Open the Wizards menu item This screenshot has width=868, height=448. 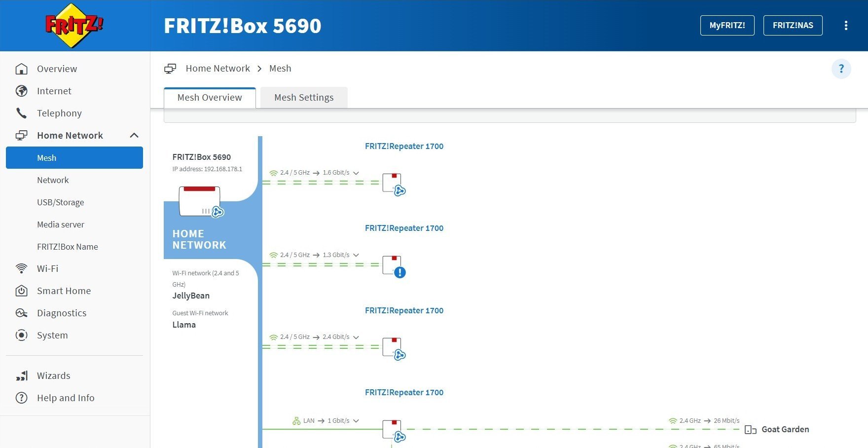coord(53,375)
